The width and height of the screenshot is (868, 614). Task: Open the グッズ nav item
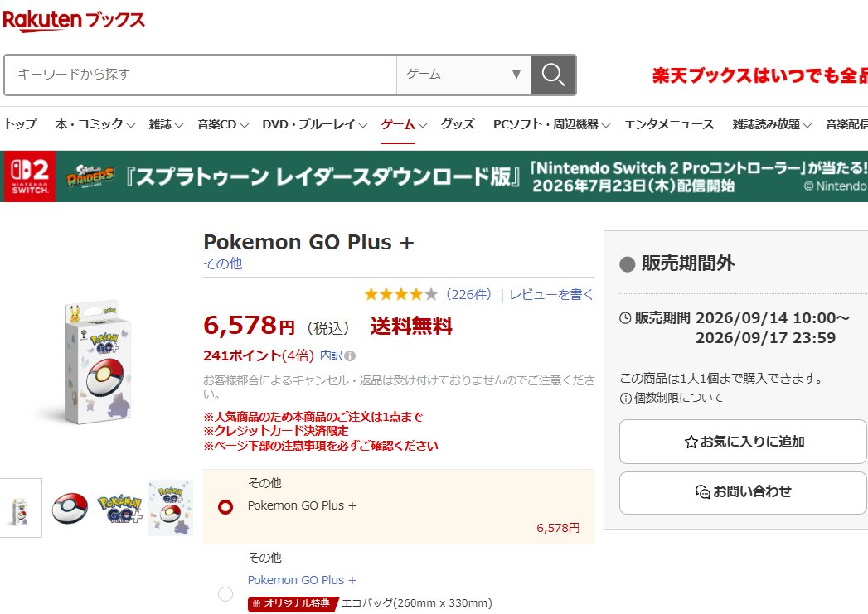point(458,124)
